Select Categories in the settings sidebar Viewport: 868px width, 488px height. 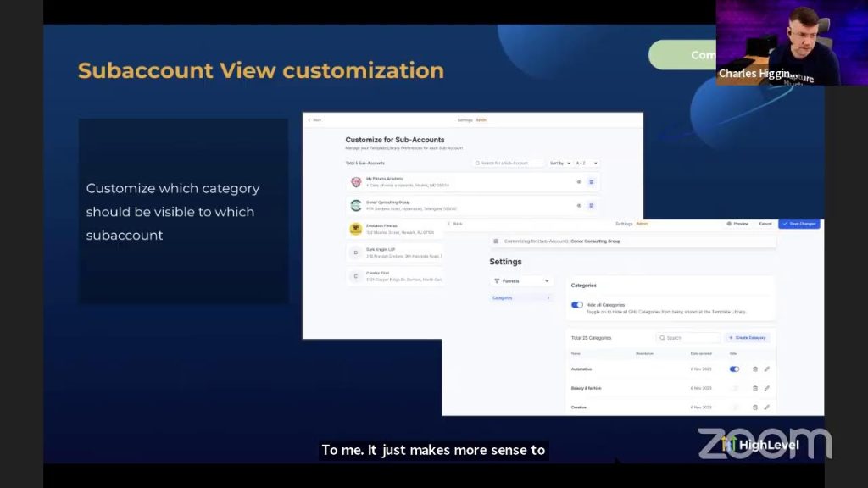click(521, 297)
